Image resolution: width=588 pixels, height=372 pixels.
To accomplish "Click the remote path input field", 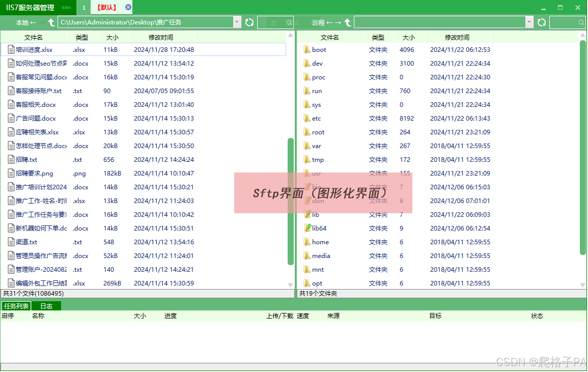I will pos(440,22).
